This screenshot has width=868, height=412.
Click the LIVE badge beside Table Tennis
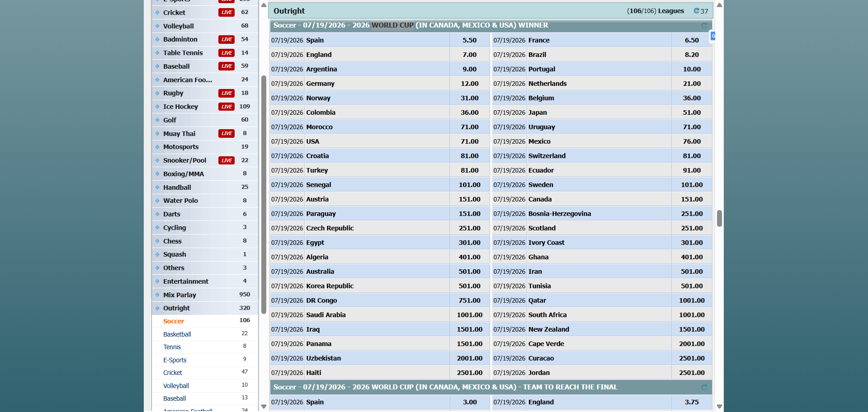(226, 53)
